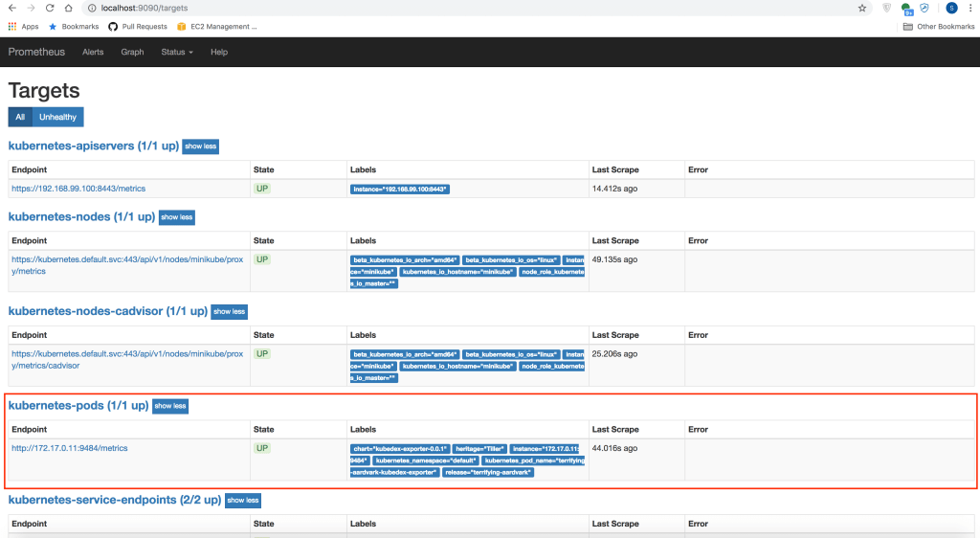The width and height of the screenshot is (980, 538).
Task: Expand the Status dropdown menu
Action: tap(177, 52)
